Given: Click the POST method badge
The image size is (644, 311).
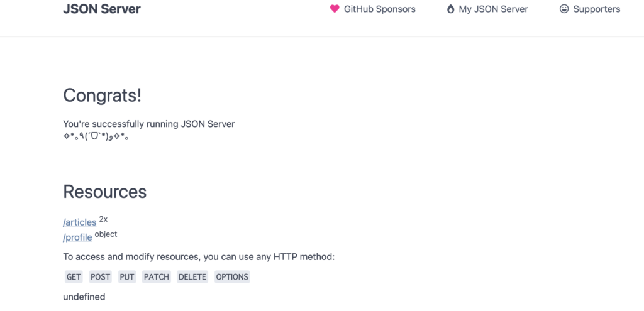Looking at the screenshot, I should click(x=100, y=276).
